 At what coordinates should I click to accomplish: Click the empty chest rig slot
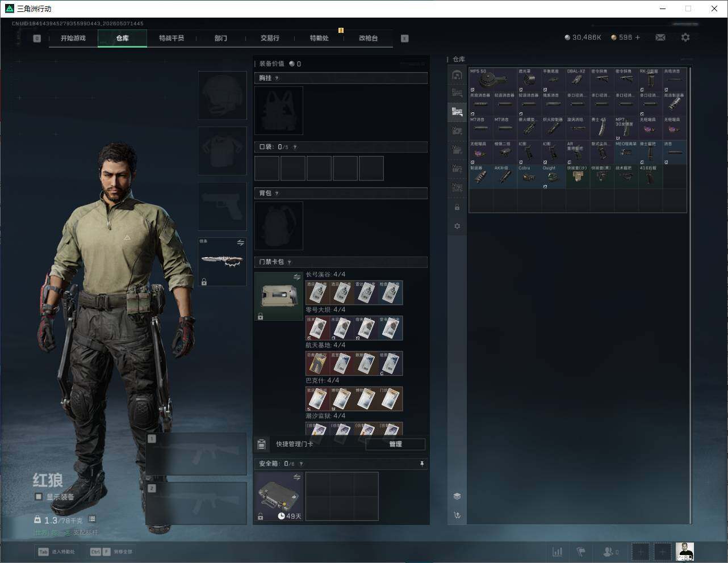279,111
